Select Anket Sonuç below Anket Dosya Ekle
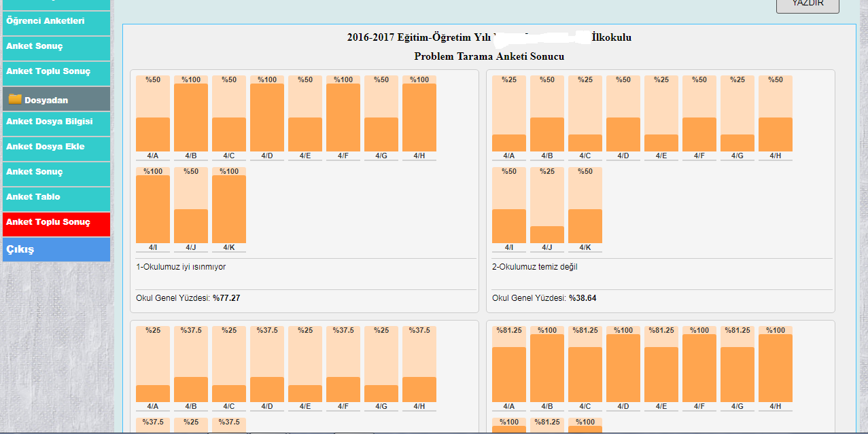This screenshot has height=434, width=868. [x=35, y=172]
